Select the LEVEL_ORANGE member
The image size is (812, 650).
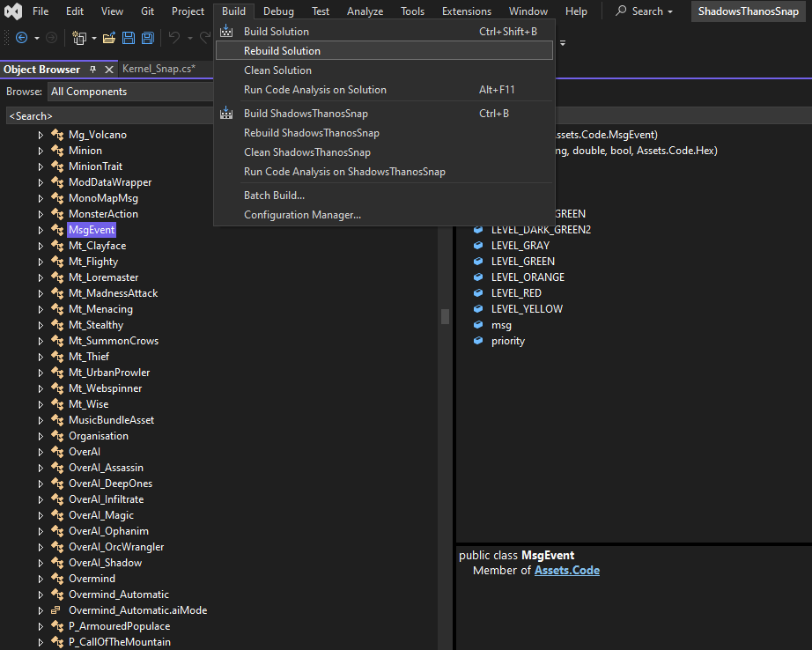click(528, 277)
